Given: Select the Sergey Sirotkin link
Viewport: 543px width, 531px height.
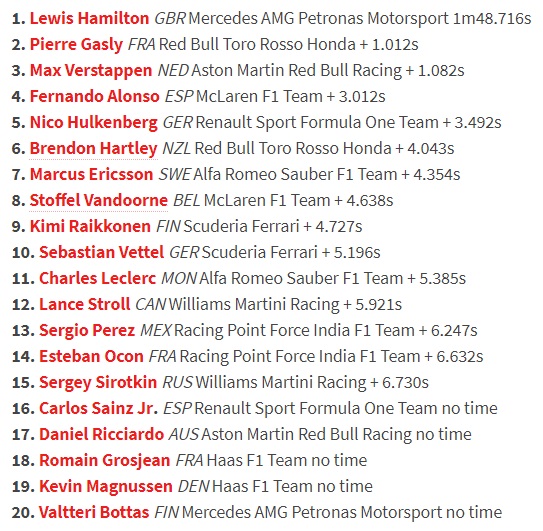Looking at the screenshot, I should pyautogui.click(x=98, y=383).
